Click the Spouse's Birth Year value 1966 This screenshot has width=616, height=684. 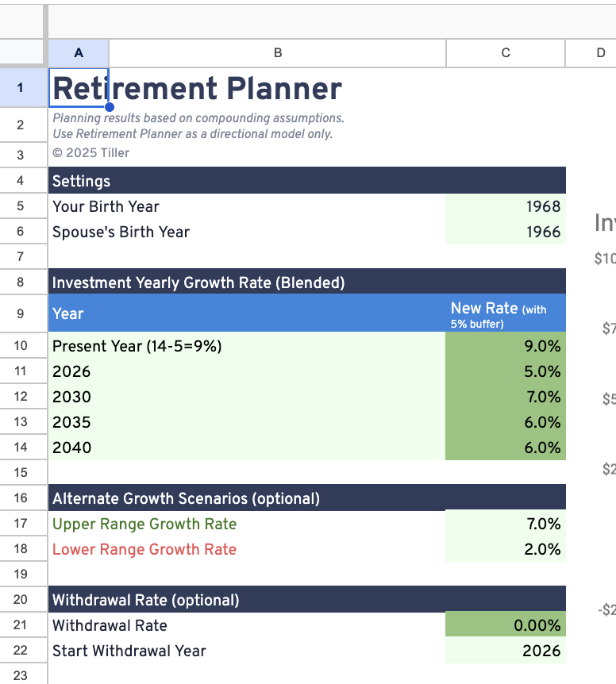coord(506,232)
